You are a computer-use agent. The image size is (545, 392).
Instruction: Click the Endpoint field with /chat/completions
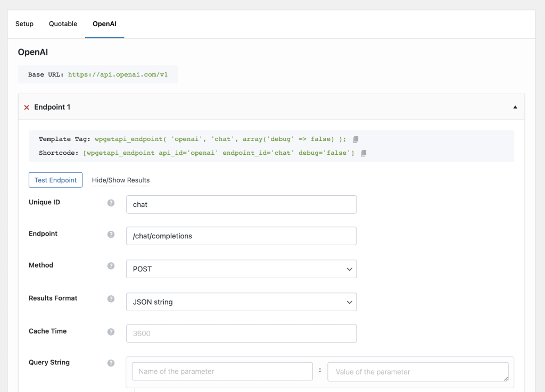click(x=241, y=236)
